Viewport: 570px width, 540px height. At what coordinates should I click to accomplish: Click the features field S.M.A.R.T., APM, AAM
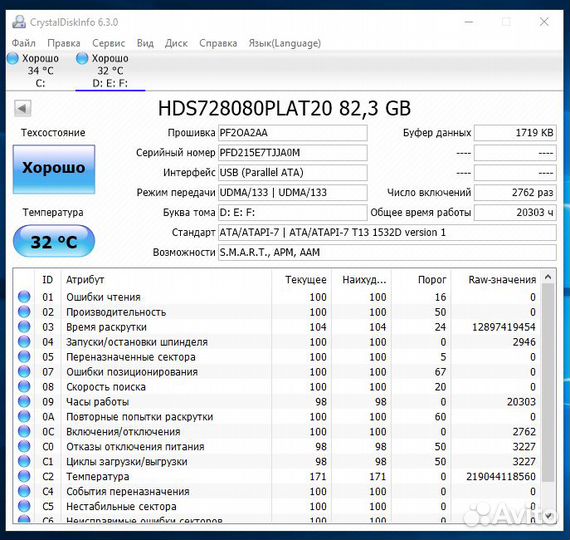pyautogui.click(x=387, y=252)
